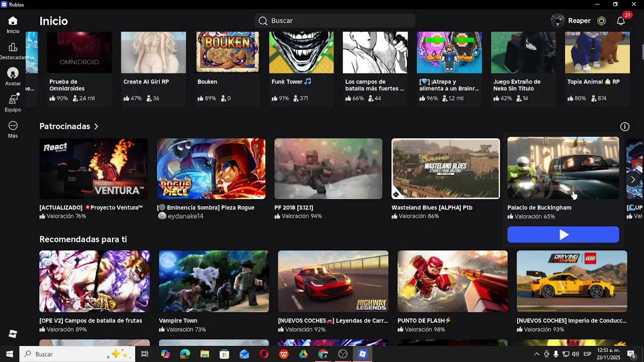The image size is (644, 362).
Task: Open Imperio de Conducción LEGO thumbnail
Action: [x=572, y=282]
